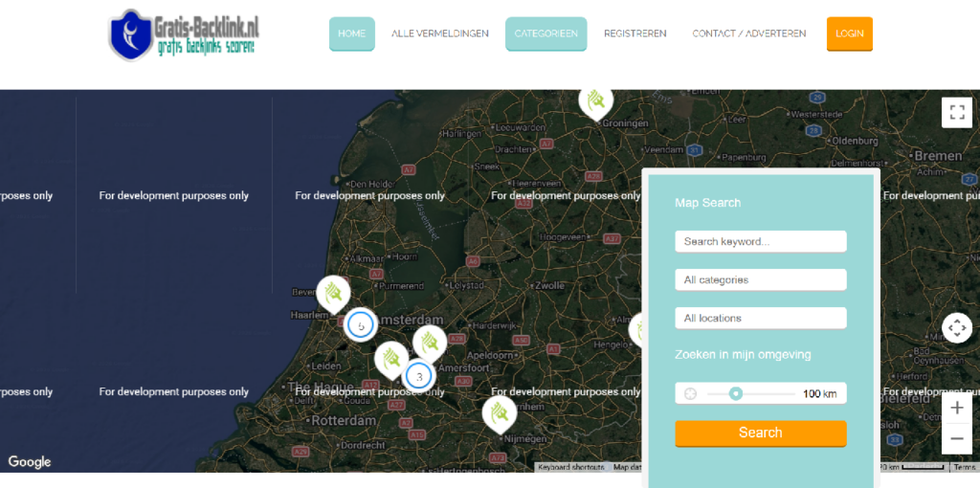Zoom in on the map
This screenshot has height=488, width=980.
tap(956, 408)
